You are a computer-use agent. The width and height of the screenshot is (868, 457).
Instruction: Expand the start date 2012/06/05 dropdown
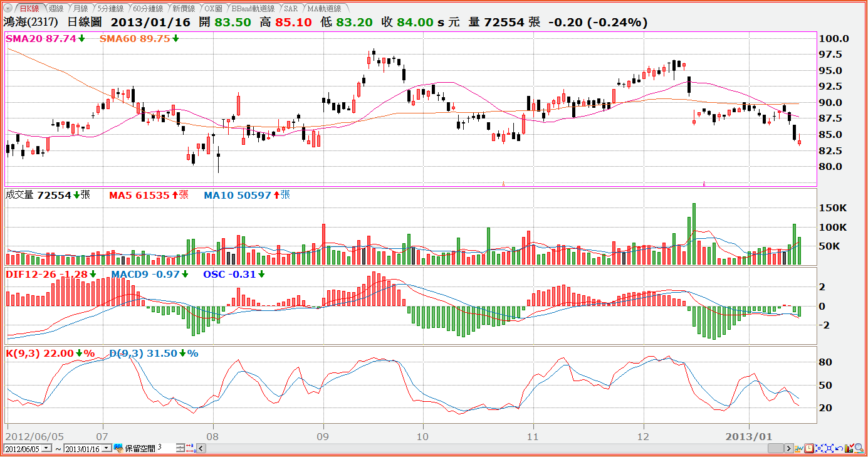click(46, 448)
